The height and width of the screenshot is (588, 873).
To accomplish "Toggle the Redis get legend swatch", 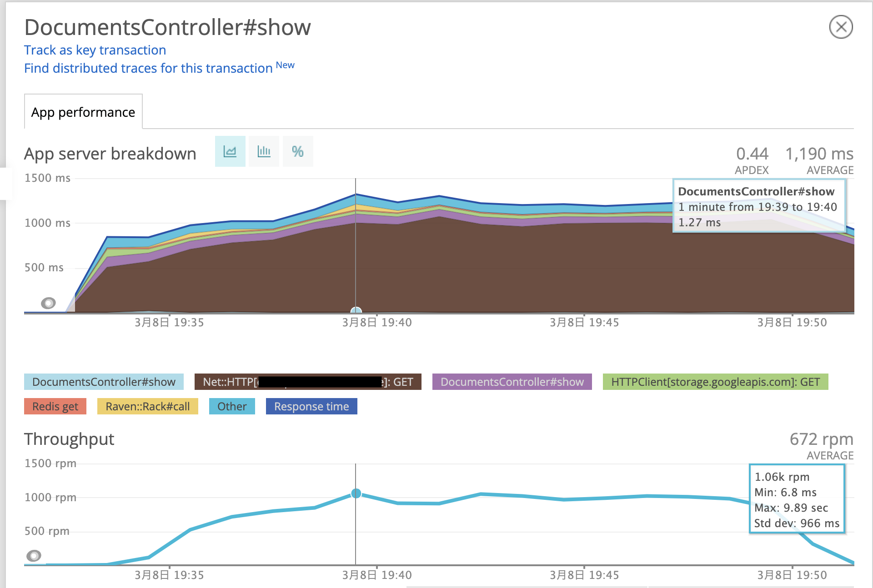I will [55, 406].
